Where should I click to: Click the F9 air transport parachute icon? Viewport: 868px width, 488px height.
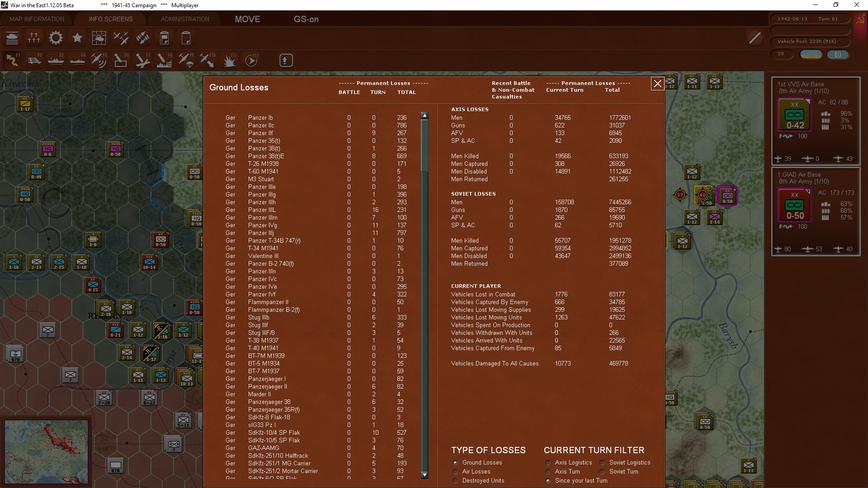[186, 60]
